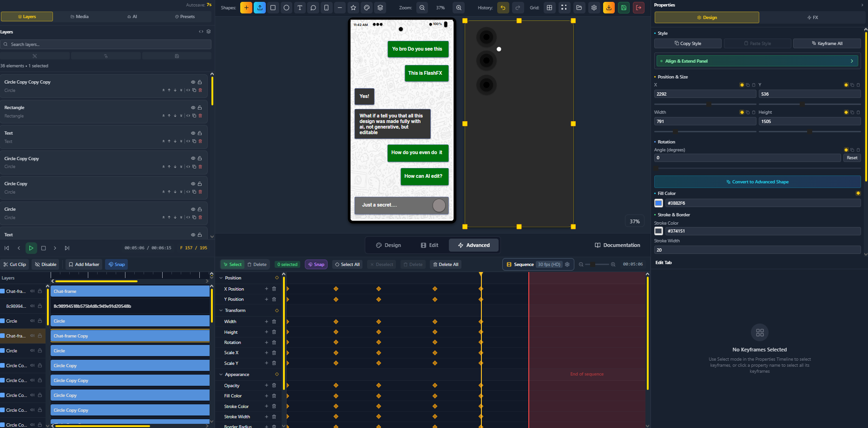Mute the Chat-frame timeline track
The image size is (868, 428).
click(32, 291)
